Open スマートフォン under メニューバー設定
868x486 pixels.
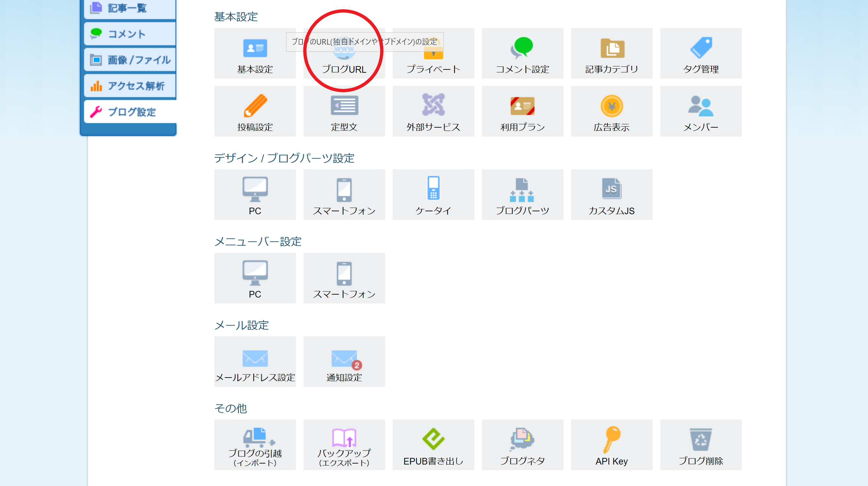(344, 278)
